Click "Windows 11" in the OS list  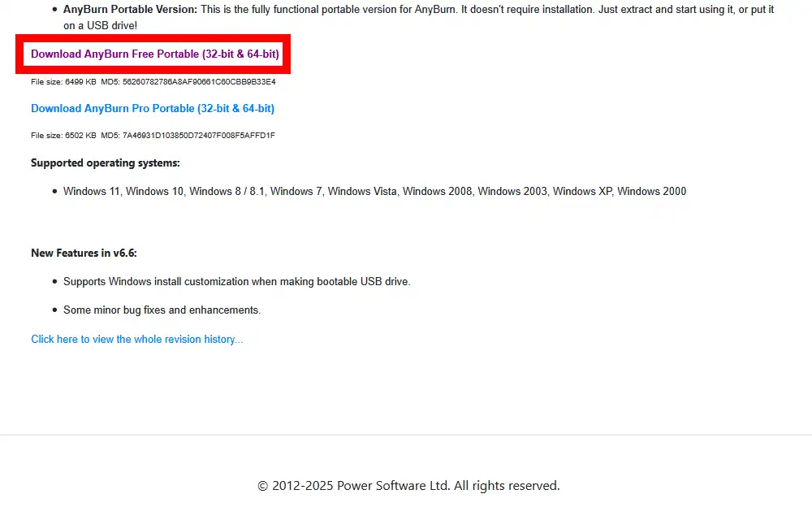click(92, 192)
